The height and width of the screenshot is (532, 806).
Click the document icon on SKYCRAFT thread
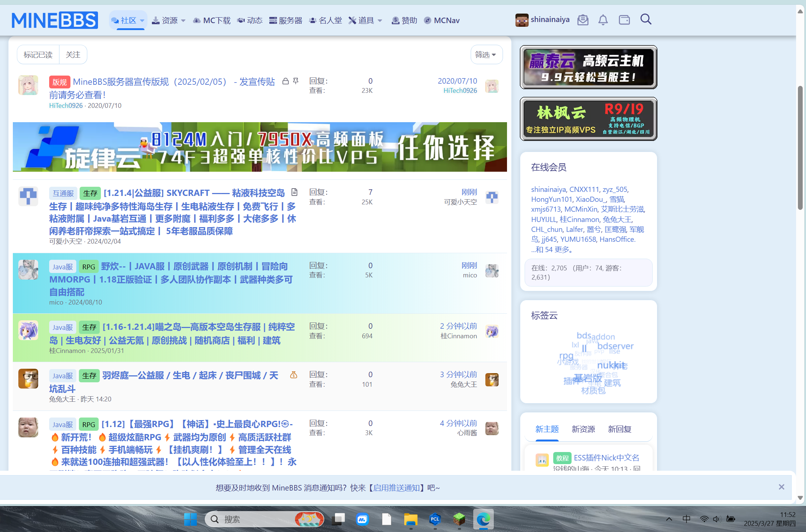tap(294, 192)
